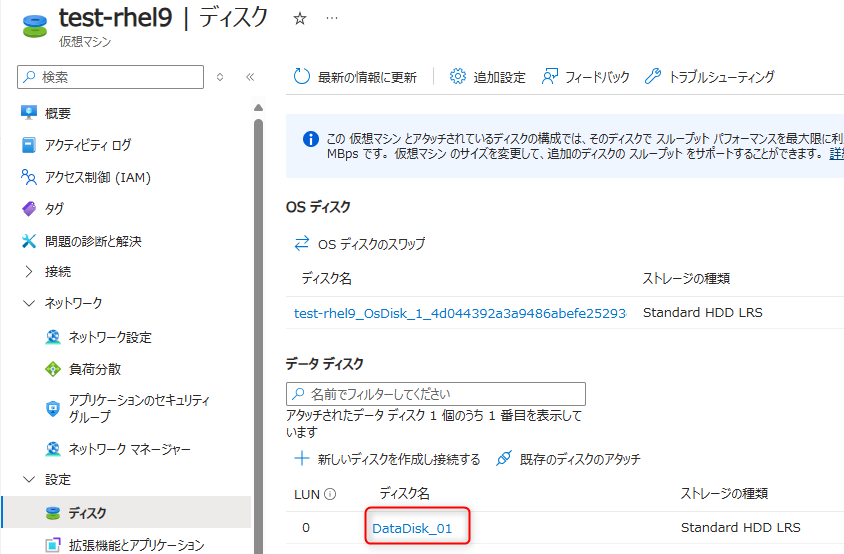This screenshot has width=844, height=554.
Task: Click the test-rhel9 virtual machine disk icon
Action: coord(35,26)
